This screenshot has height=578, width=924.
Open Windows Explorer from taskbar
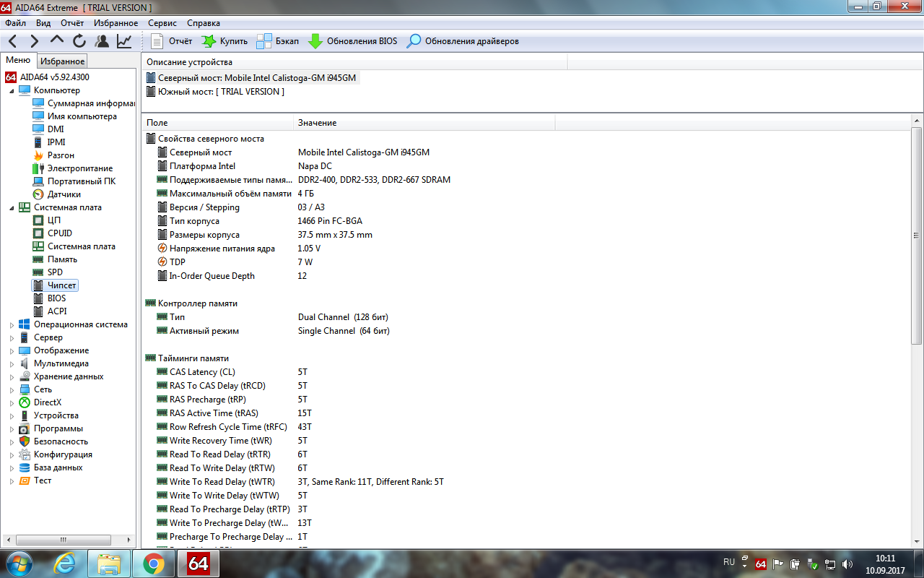click(x=109, y=563)
